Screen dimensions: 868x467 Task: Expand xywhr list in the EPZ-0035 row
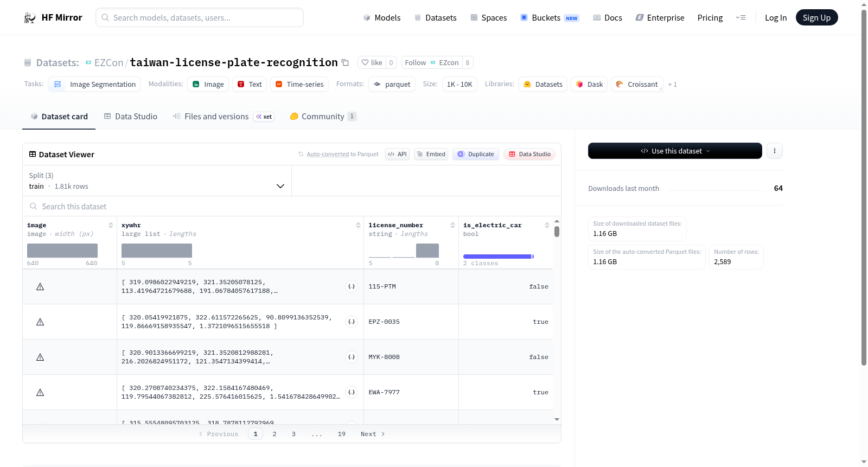pos(352,322)
